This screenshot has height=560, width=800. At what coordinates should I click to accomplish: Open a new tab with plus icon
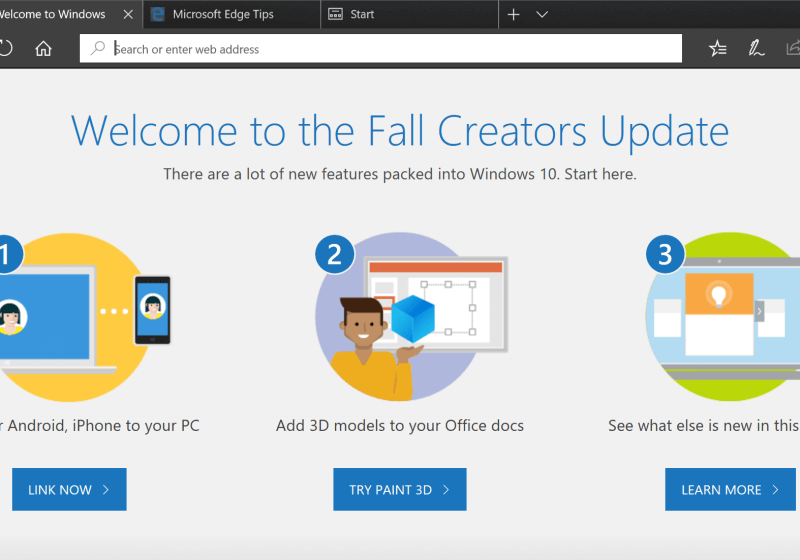click(513, 14)
